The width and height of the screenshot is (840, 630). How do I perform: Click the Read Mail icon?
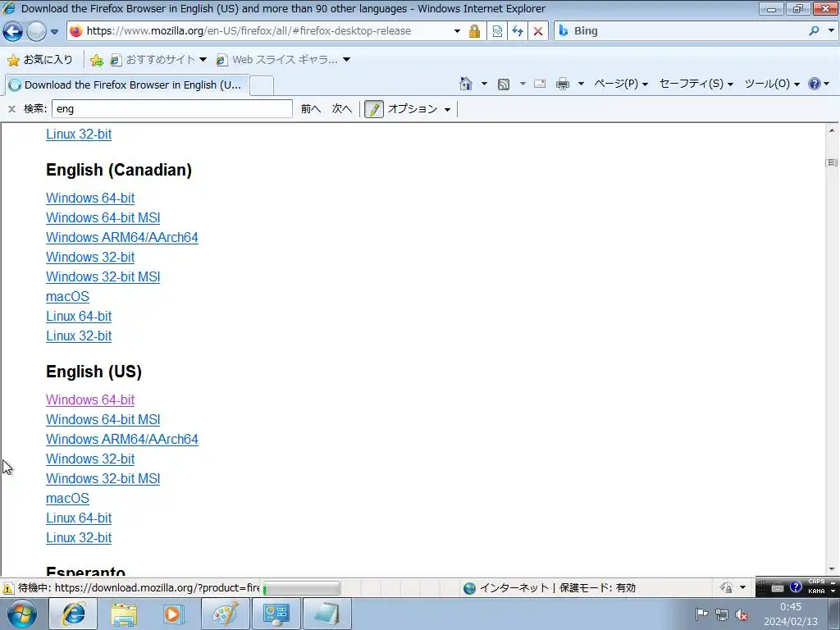540,84
